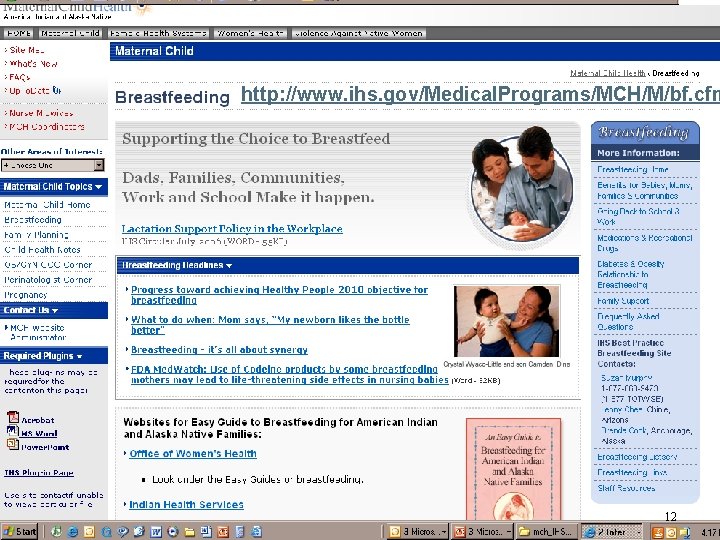Image resolution: width=720 pixels, height=540 pixels.
Task: Collapse the Maternal Child Topics section arrow
Action: [99, 187]
